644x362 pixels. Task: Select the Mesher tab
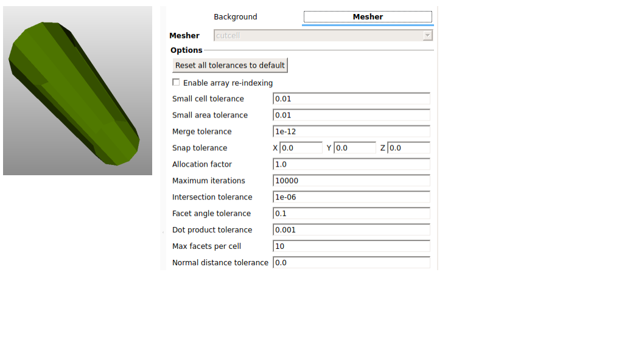[368, 17]
